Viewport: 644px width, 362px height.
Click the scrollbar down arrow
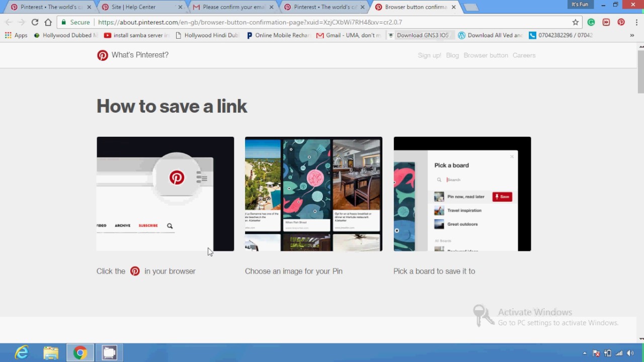640,339
